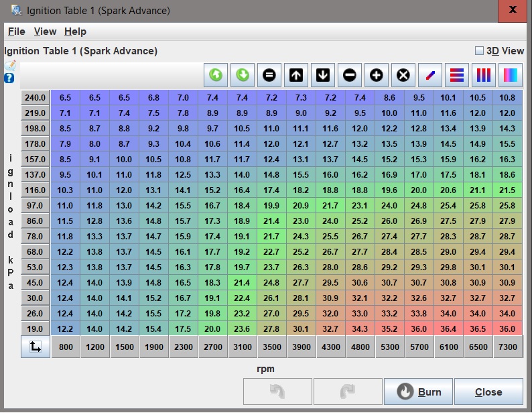
Task: Click the green down-arrow toolbar button
Action: coord(243,75)
